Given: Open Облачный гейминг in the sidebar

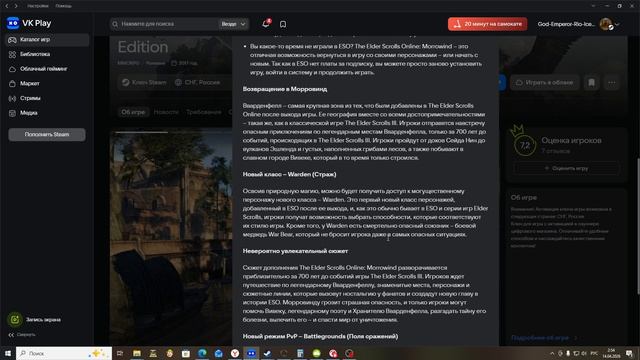Looking at the screenshot, I should (x=47, y=69).
